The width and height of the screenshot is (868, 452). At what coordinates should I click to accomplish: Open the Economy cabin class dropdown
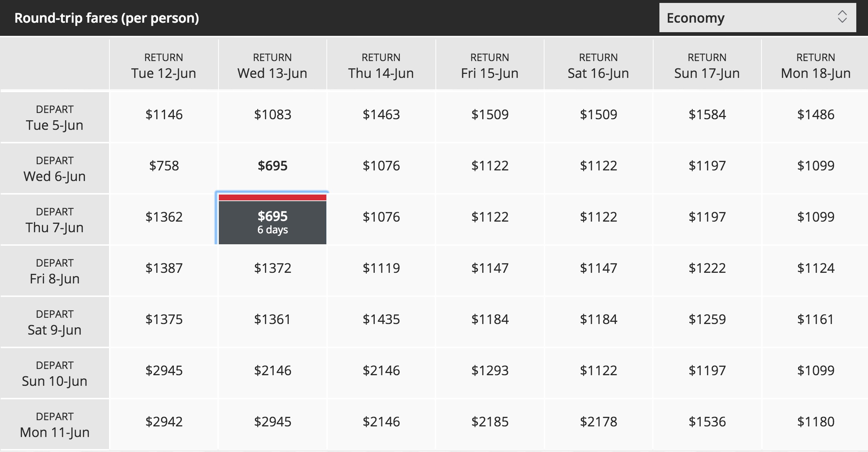click(757, 18)
